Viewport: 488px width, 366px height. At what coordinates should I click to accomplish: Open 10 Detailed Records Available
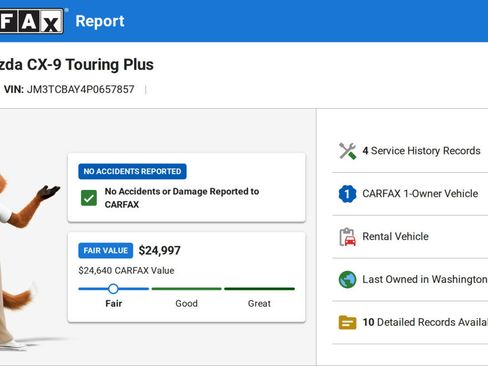pos(410,322)
